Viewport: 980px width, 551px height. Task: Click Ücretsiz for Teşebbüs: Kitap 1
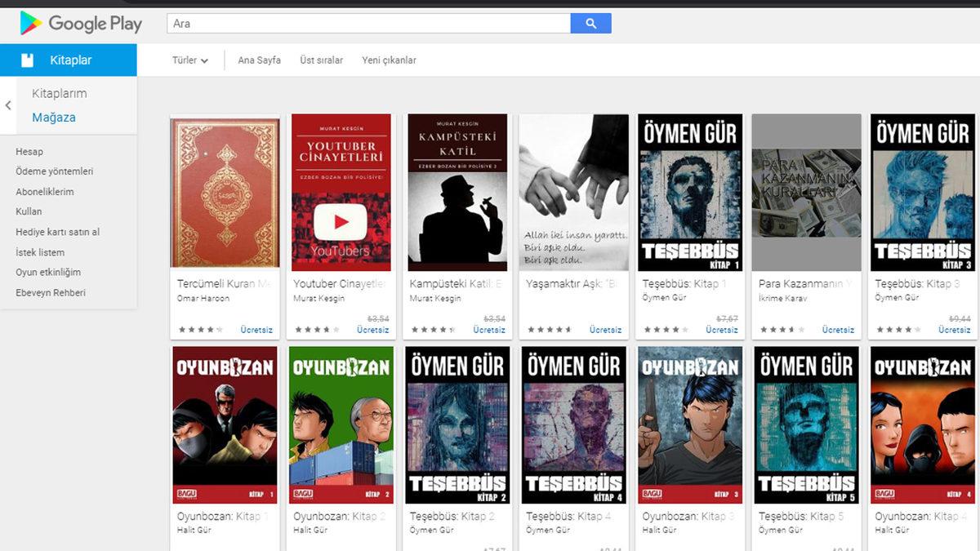coord(721,330)
